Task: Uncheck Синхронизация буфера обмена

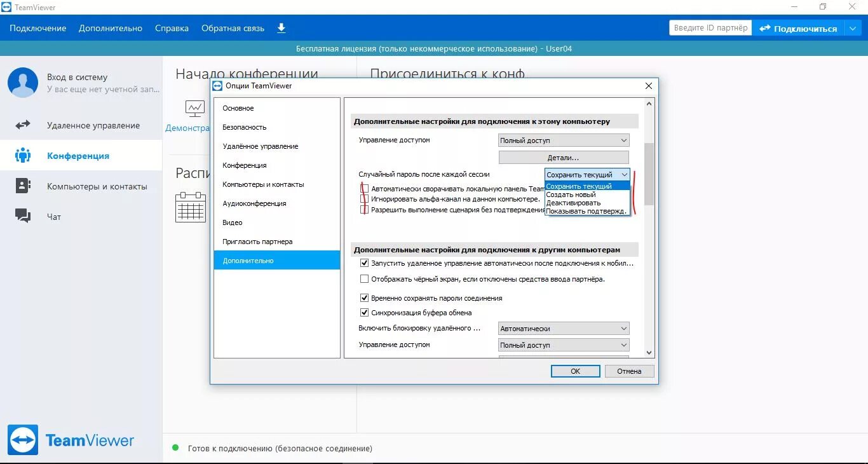Action: point(365,313)
